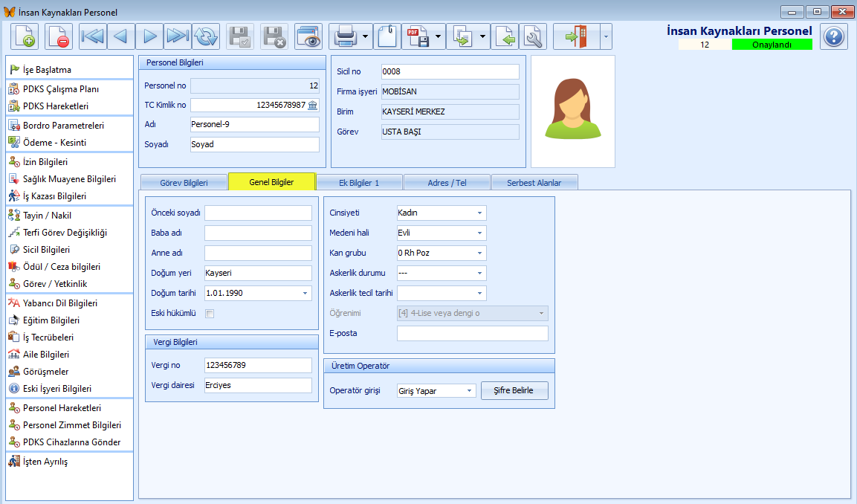
Task: Expand the Doğum tarihi date picker
Action: 305,293
